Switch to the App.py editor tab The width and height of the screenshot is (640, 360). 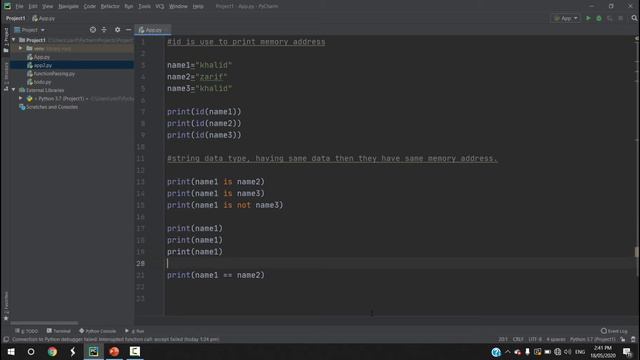point(152,30)
